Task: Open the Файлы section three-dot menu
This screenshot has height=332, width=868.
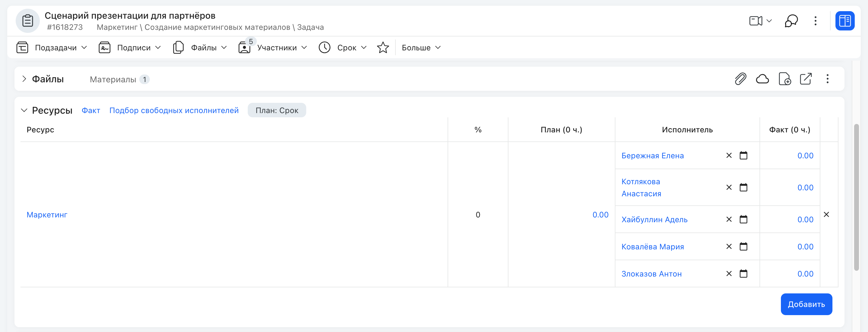Action: [828, 79]
